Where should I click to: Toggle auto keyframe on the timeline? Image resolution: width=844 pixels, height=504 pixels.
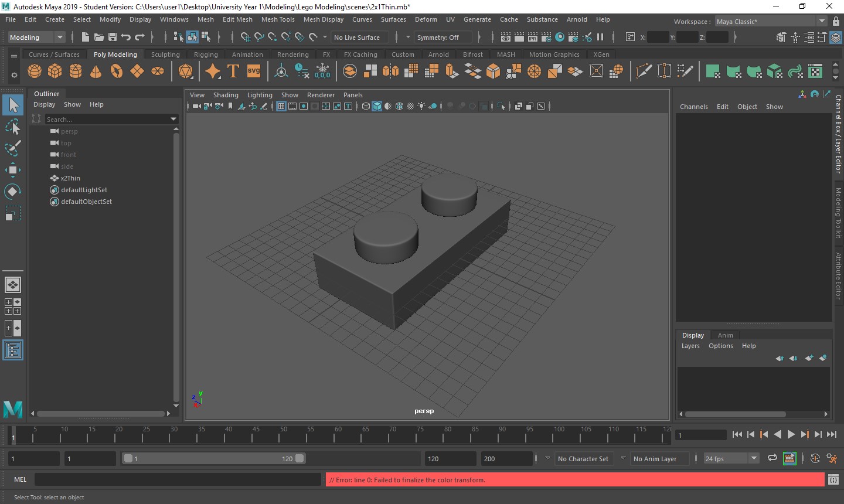(815, 458)
